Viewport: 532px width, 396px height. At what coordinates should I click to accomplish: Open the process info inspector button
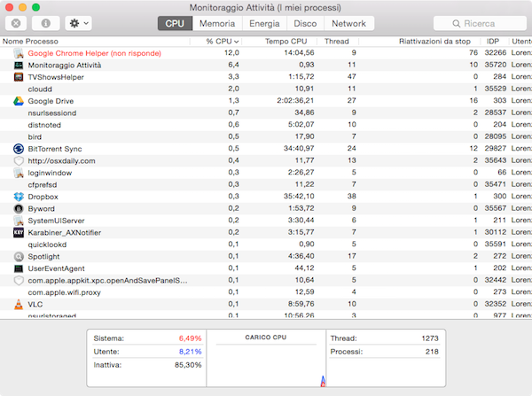click(x=46, y=23)
